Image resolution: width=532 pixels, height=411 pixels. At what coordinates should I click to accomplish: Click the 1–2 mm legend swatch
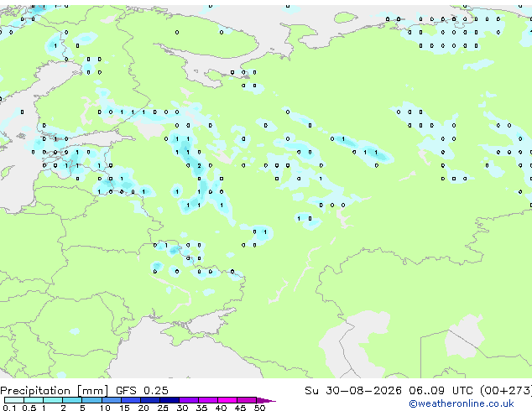pyautogui.click(x=53, y=400)
